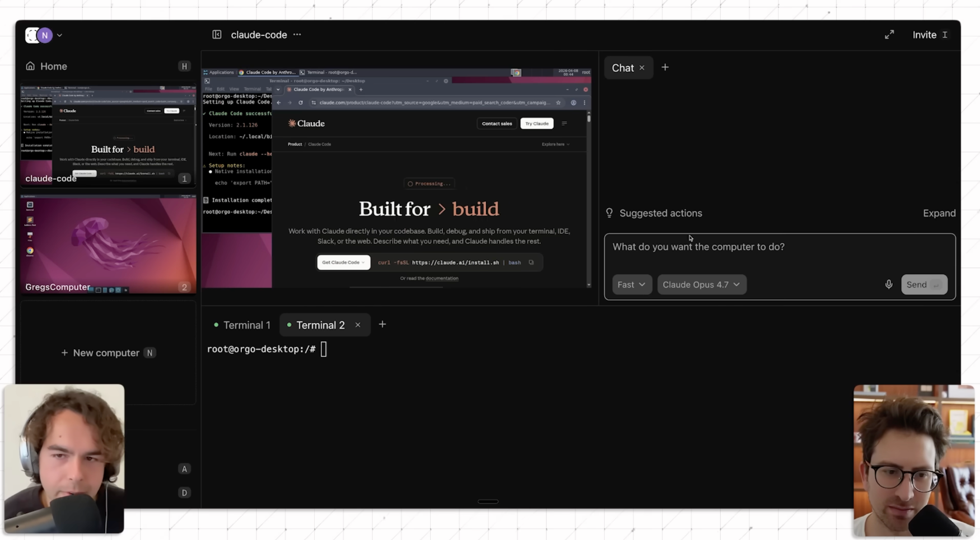Click the Chrome profile icon
Screen dimensions: 980x540
coord(573,103)
